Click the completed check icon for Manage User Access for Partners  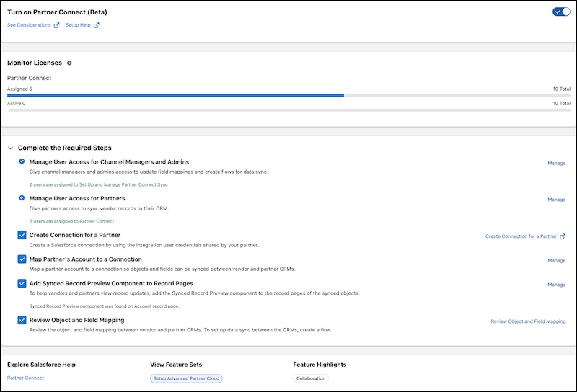click(x=22, y=198)
